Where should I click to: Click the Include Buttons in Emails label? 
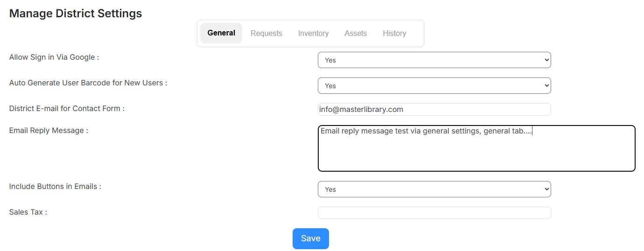[x=55, y=187]
